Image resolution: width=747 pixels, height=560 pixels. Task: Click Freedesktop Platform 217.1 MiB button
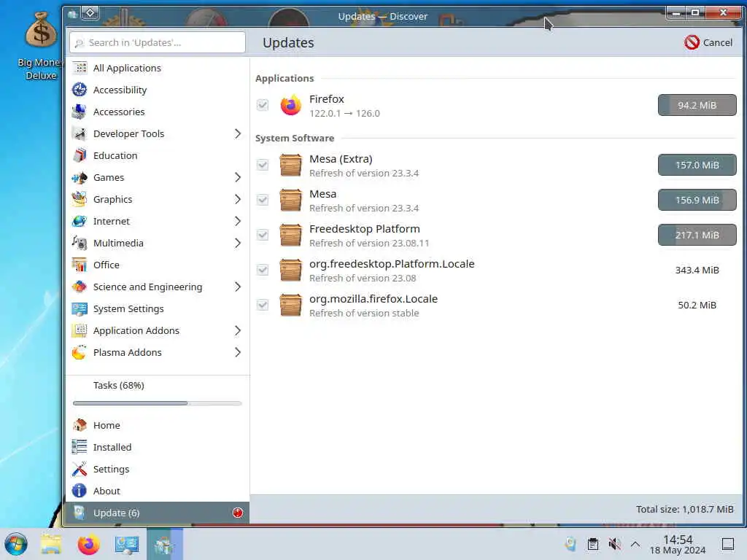pos(697,236)
